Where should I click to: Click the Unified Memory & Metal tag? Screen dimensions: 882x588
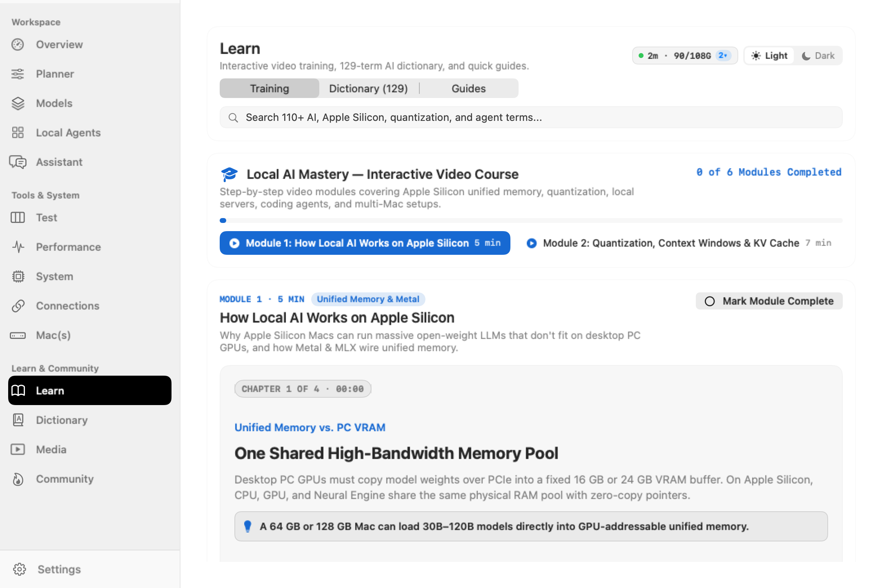(x=368, y=299)
